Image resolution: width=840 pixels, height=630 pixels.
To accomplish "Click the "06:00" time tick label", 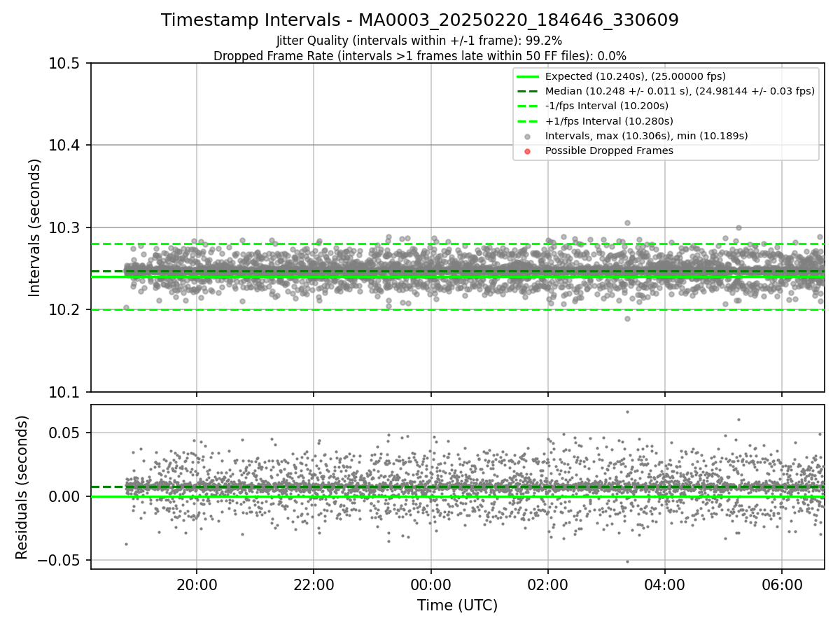I will [x=782, y=584].
